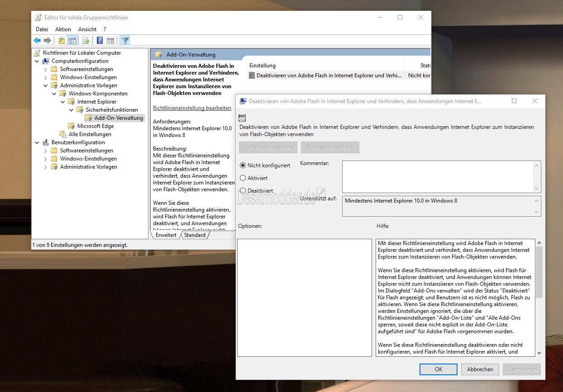Click the Computerkonfiguration computer icon

46,61
